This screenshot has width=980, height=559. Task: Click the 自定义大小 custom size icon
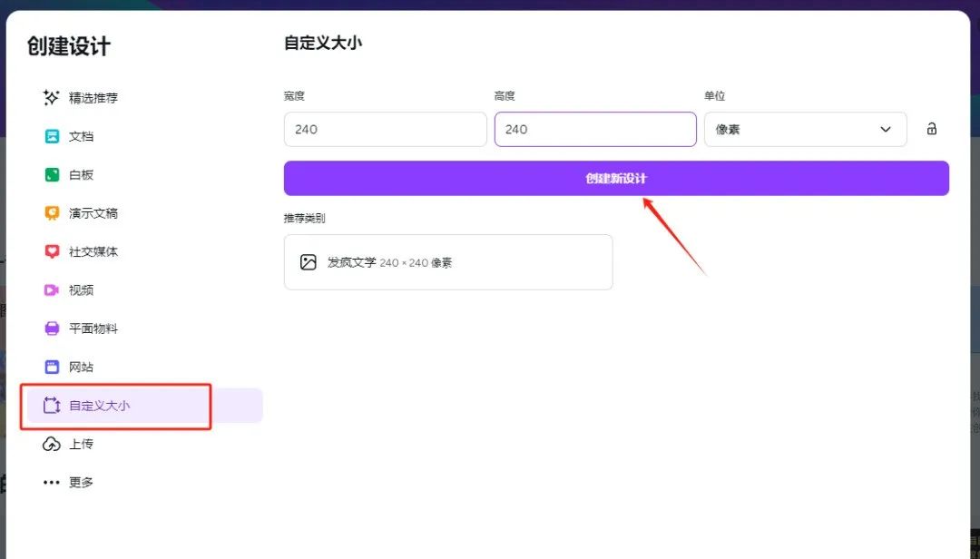click(52, 405)
